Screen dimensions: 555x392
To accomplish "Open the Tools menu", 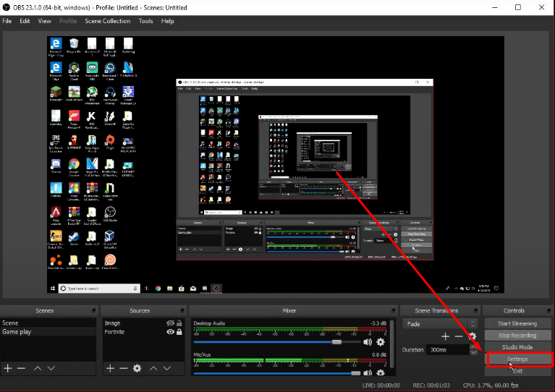I will tap(146, 21).
